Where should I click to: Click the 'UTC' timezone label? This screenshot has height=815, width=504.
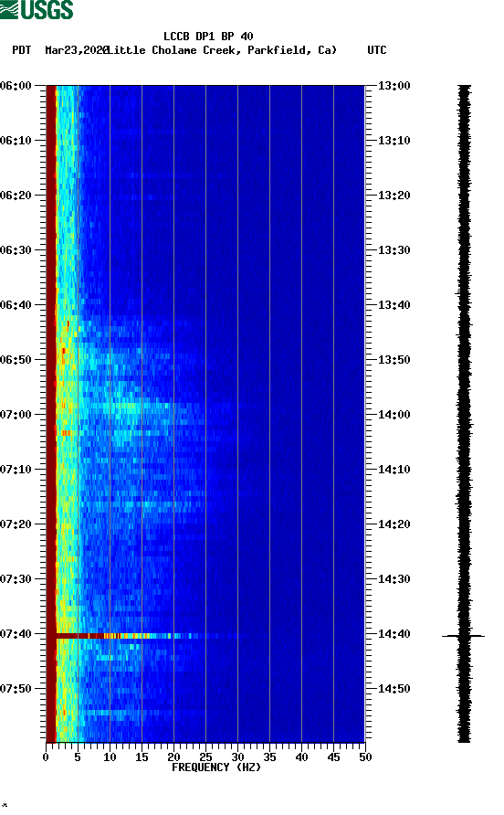point(377,50)
